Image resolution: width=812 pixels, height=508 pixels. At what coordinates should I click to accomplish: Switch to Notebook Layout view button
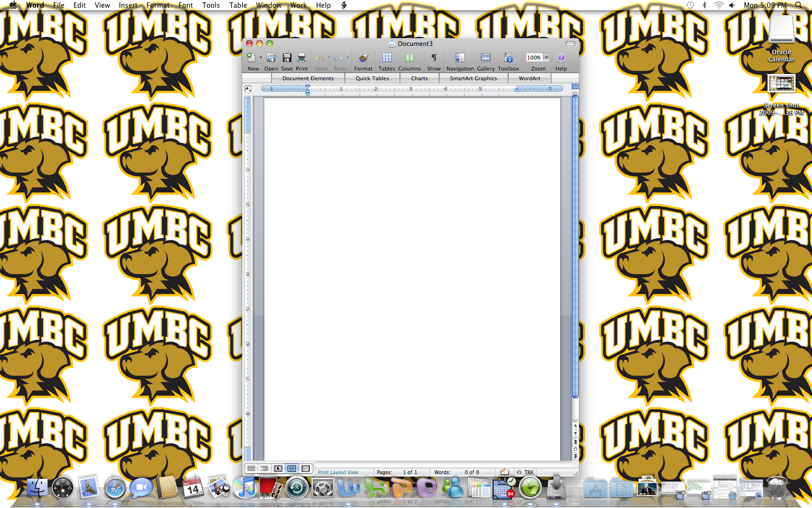[305, 468]
